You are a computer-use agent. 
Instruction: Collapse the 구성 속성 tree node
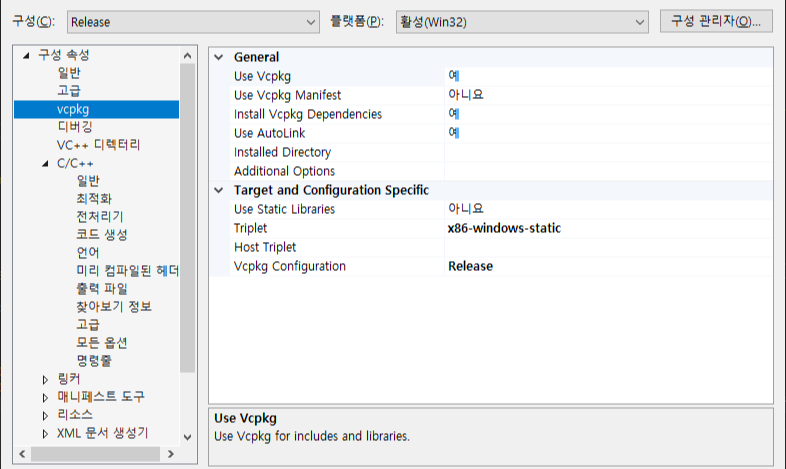[26, 55]
